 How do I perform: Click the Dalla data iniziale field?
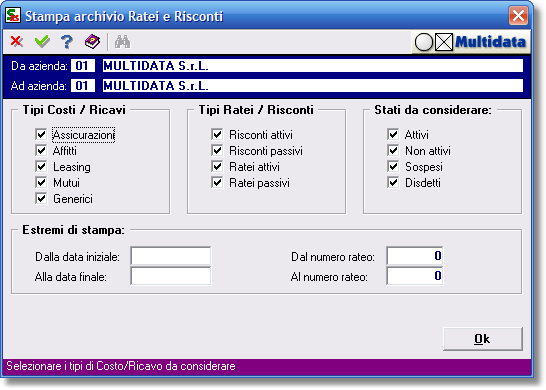(x=171, y=256)
